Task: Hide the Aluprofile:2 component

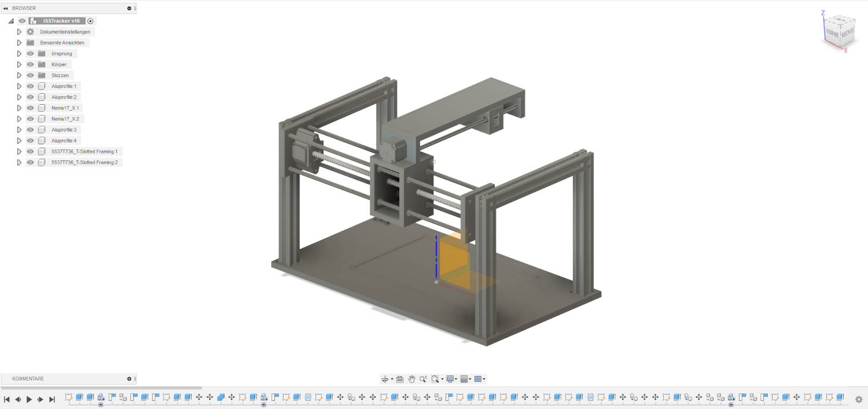Action: point(30,97)
